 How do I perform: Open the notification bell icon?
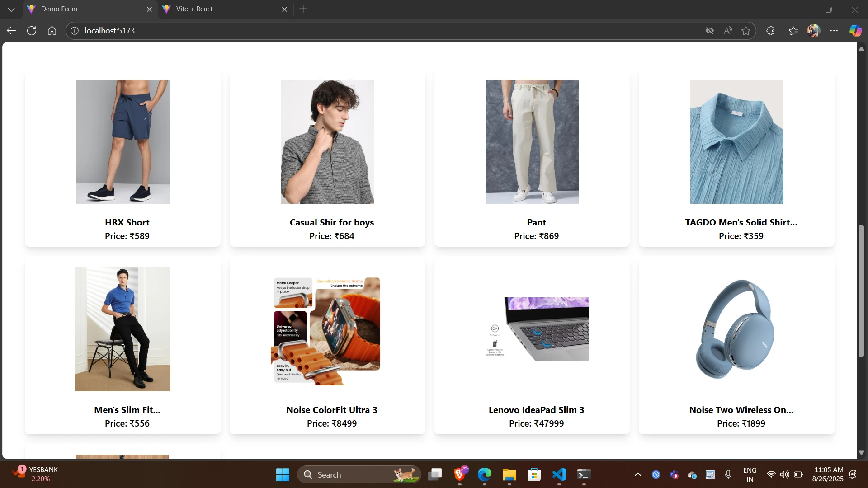coord(853,474)
